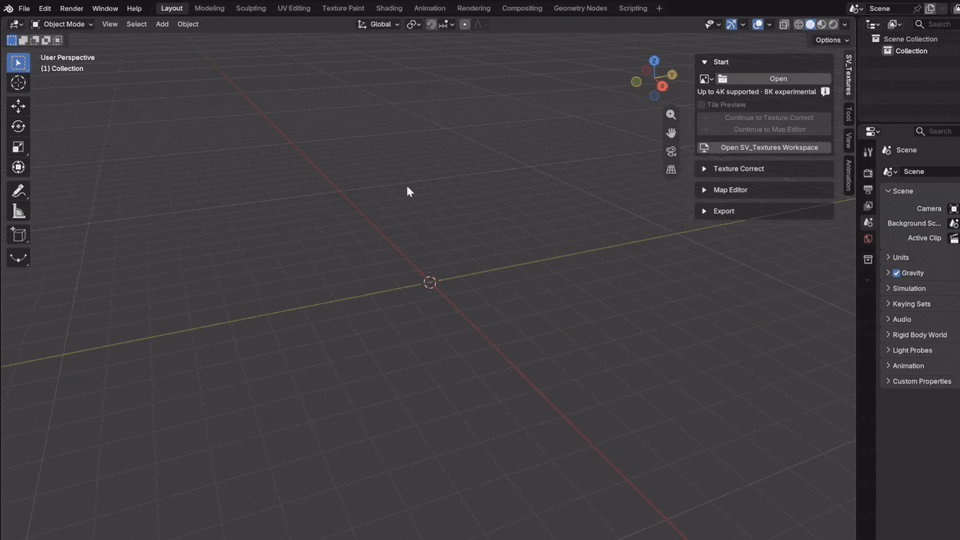Viewport: 960px width, 540px height.
Task: Select the Move tool
Action: (18, 106)
